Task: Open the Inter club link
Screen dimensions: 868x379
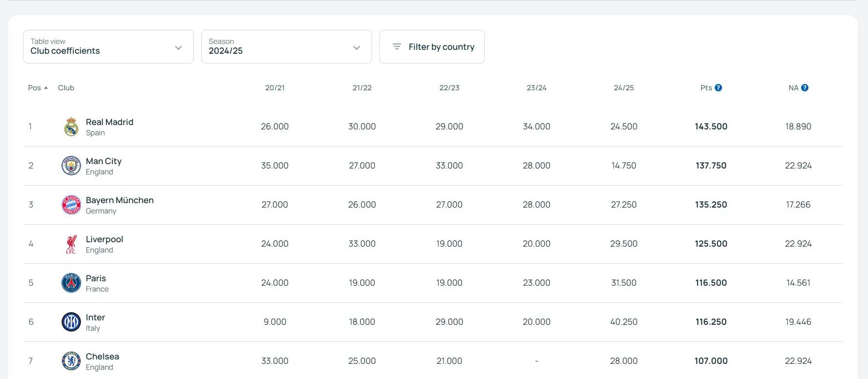Action: coord(95,317)
